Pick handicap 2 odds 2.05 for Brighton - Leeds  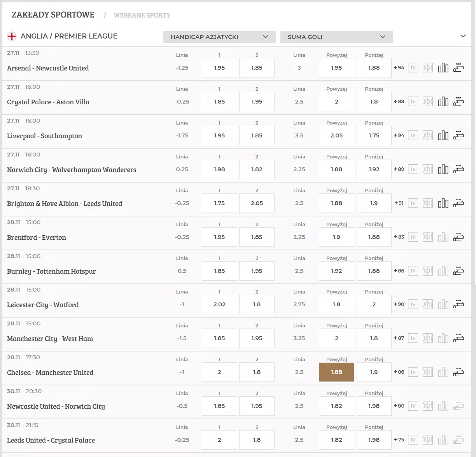point(257,203)
